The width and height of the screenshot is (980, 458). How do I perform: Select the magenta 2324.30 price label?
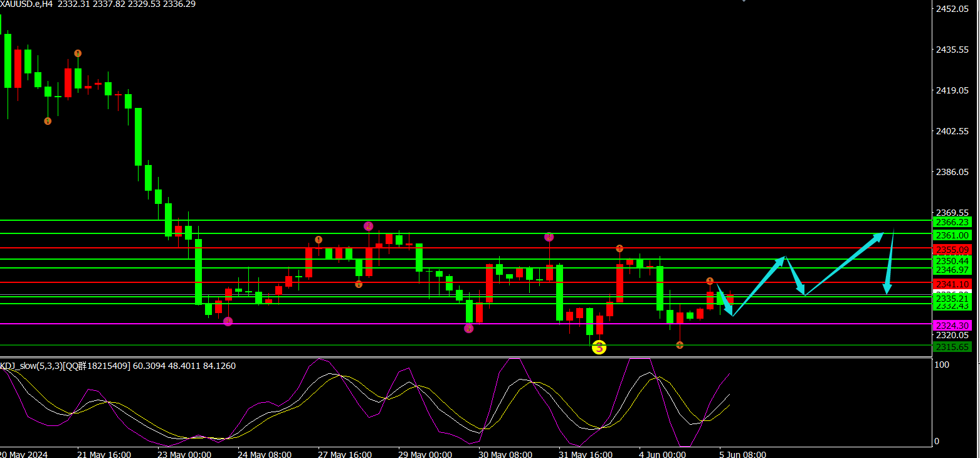tap(952, 325)
